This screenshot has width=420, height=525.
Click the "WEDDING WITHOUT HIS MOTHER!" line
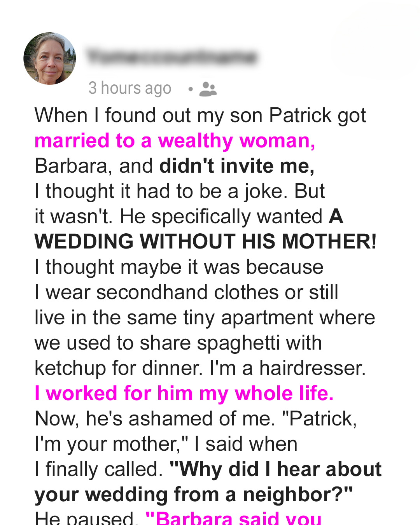(x=205, y=241)
